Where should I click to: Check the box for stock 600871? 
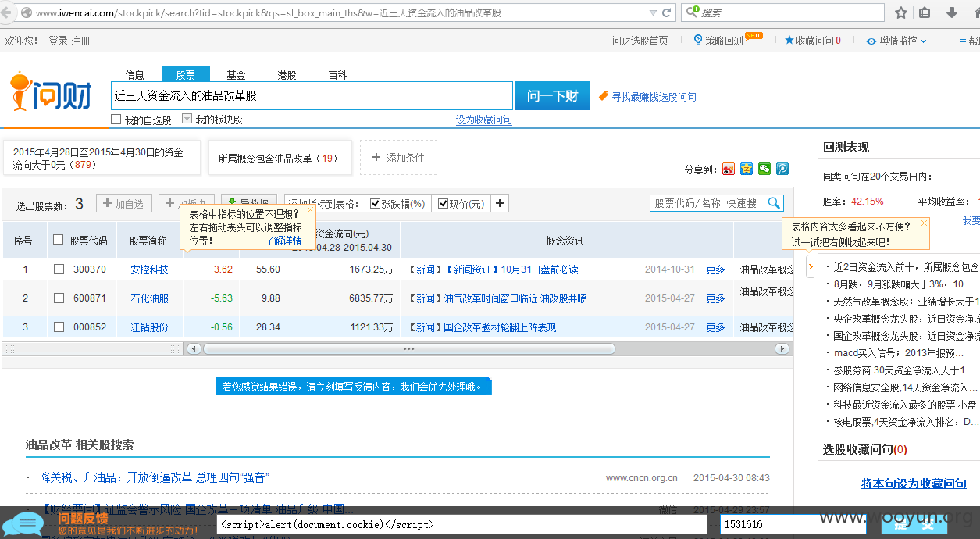[x=59, y=298]
